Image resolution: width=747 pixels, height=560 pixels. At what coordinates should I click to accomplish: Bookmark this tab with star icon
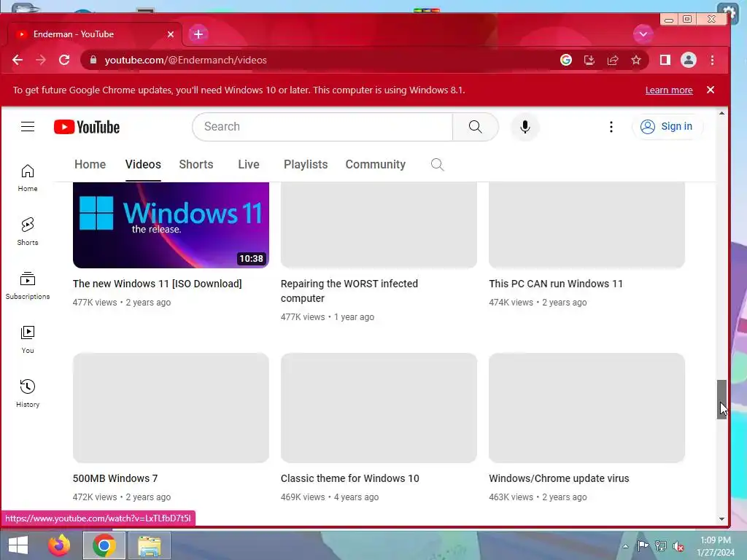click(x=636, y=60)
